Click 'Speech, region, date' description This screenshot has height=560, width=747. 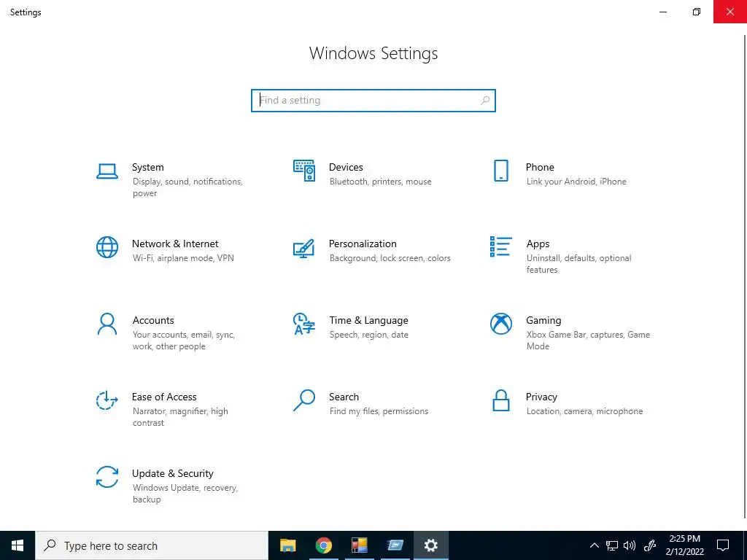368,335
